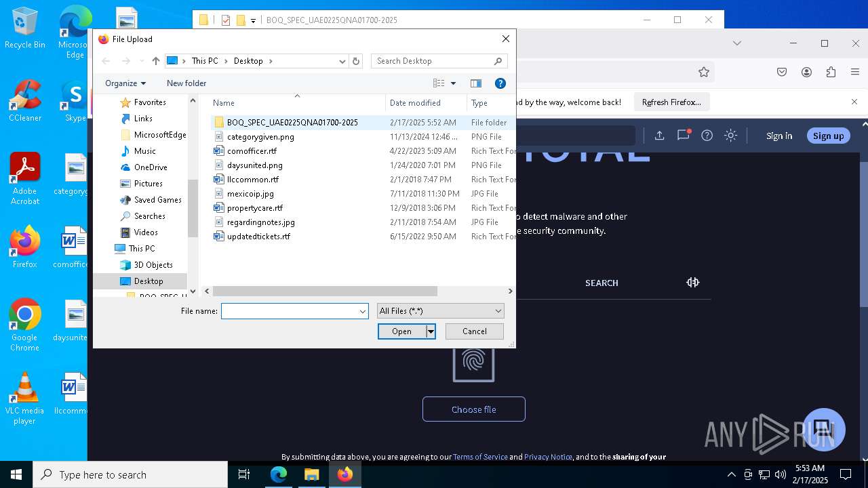This screenshot has height=488, width=868.
Task: Open the Firefox extensions puzzle icon
Action: click(x=831, y=72)
